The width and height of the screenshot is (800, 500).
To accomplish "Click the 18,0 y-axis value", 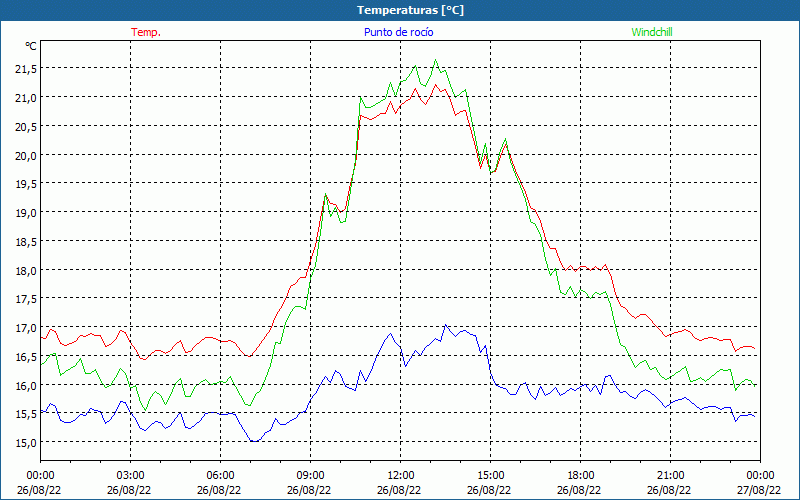I will (x=26, y=270).
